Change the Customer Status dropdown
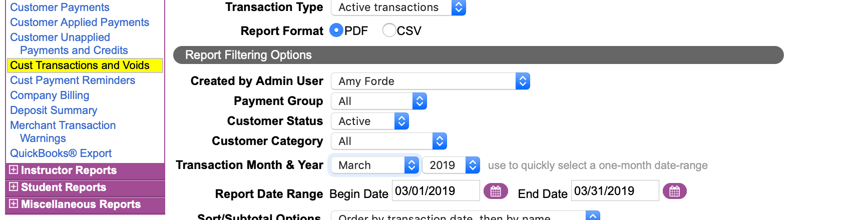Image resolution: width=868 pixels, height=220 pixels. 369,121
